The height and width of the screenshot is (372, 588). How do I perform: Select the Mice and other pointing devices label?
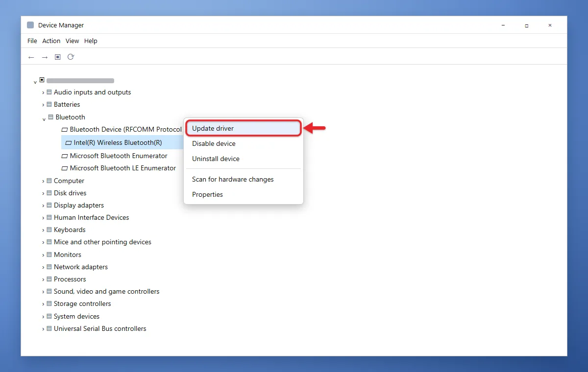pyautogui.click(x=102, y=242)
